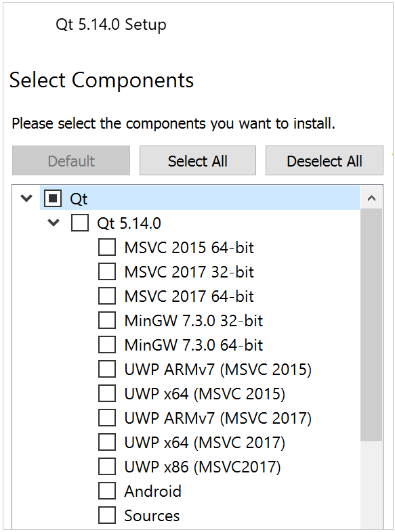Image resolution: width=395 pixels, height=532 pixels.
Task: Check the Android component box
Action: pyautogui.click(x=107, y=491)
